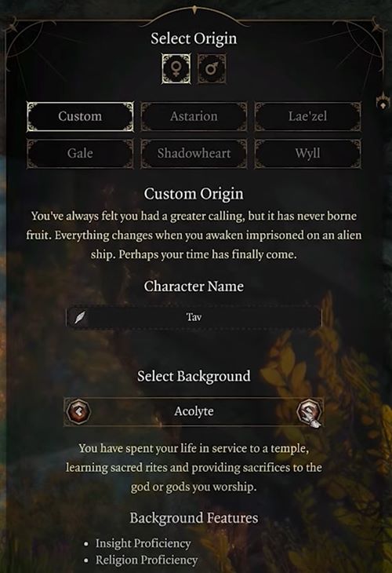Image resolution: width=392 pixels, height=573 pixels.
Task: Pick Gale as origin character
Action: (80, 154)
